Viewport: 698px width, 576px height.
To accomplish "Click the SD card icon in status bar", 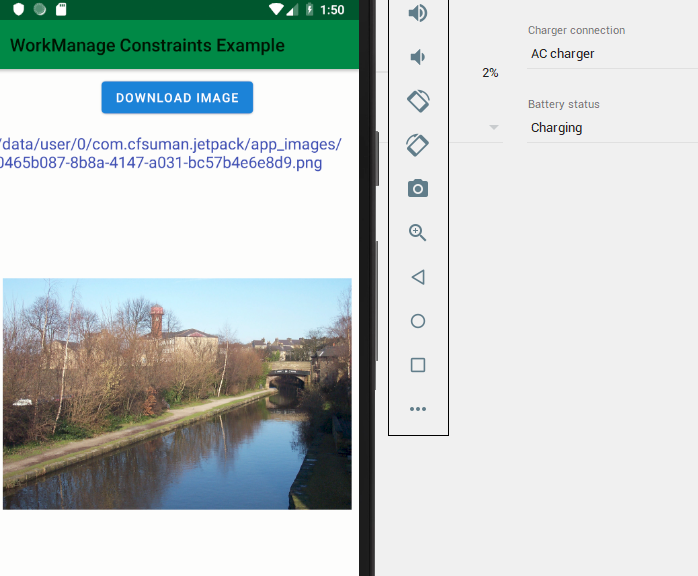I will click(x=61, y=9).
